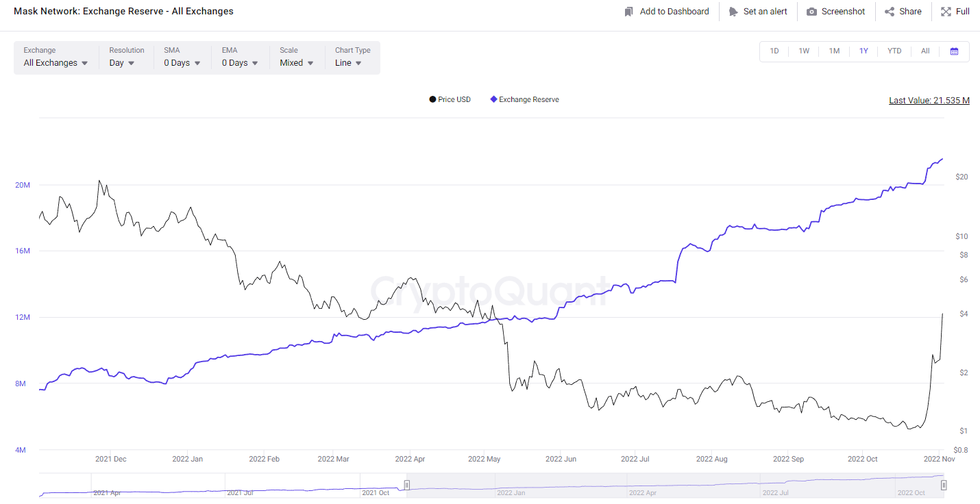This screenshot has width=980, height=504.
Task: Open the Chart Type Line dropdown
Action: click(x=348, y=63)
